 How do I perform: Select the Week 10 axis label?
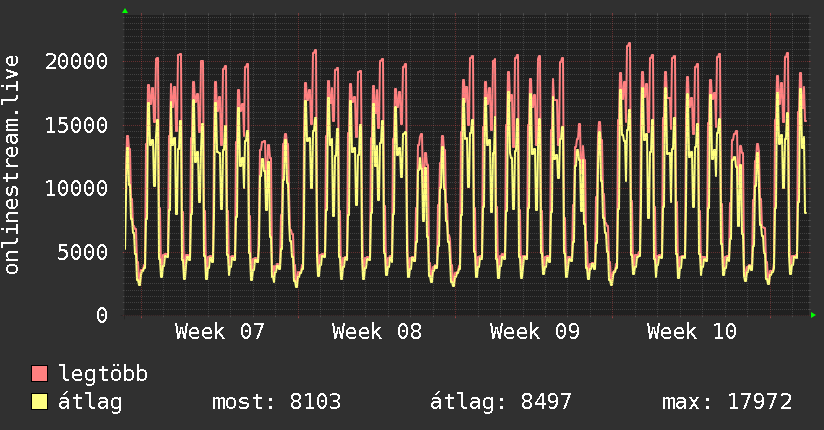pyautogui.click(x=692, y=332)
